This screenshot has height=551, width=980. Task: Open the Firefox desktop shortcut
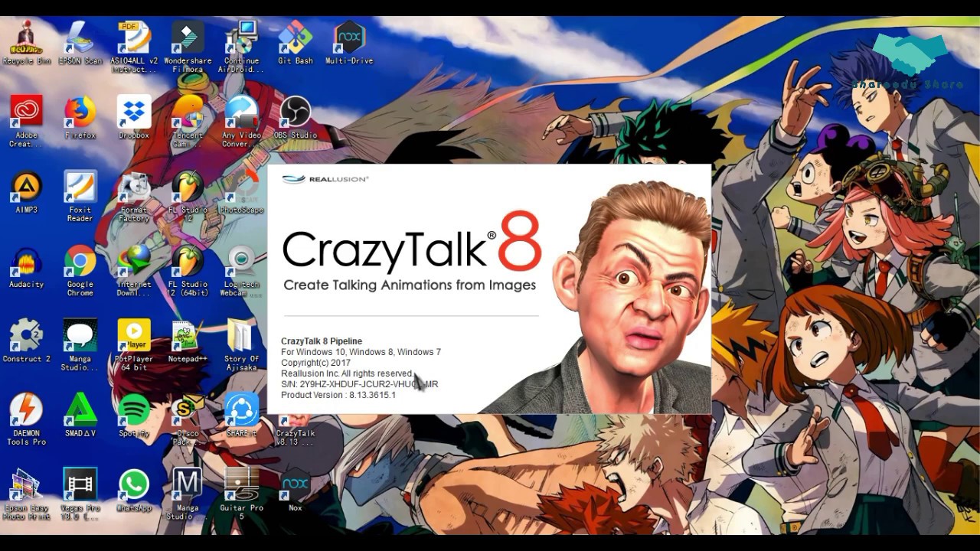(x=80, y=118)
